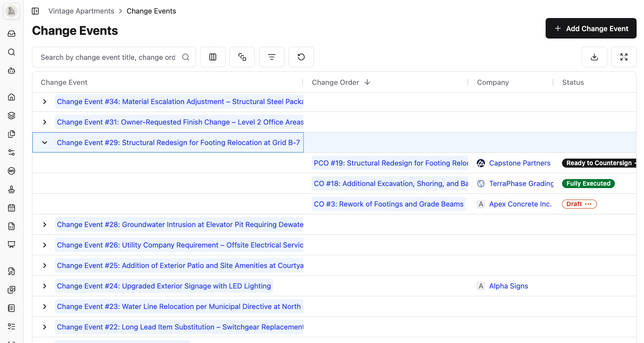Open the copied documents sidebar icon

coord(11,134)
